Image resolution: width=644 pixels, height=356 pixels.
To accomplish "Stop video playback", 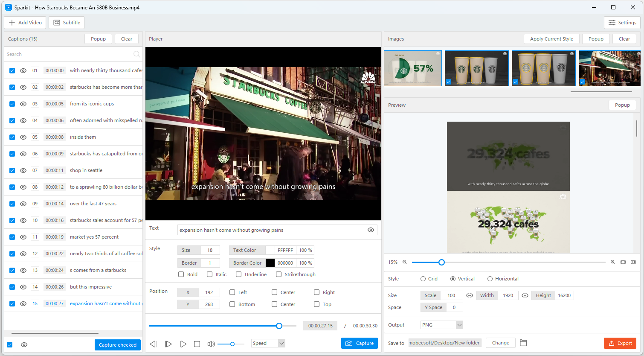I will [197, 344].
